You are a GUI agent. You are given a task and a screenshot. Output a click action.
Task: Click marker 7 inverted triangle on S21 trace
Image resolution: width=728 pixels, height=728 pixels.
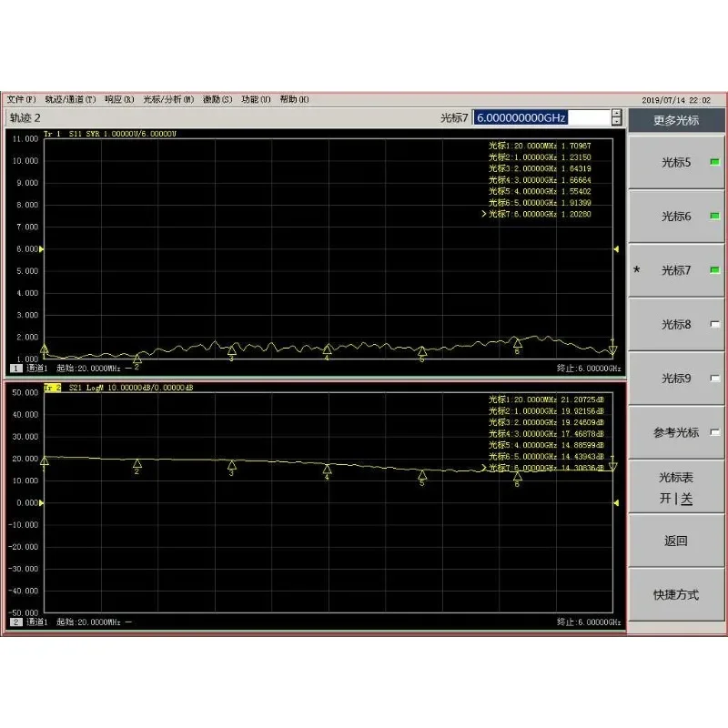(612, 466)
